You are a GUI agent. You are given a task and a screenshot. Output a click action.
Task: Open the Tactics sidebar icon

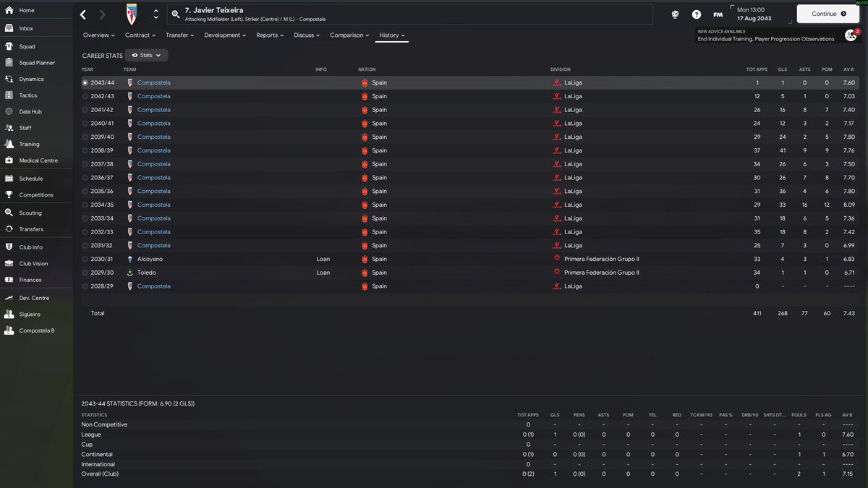coord(9,95)
